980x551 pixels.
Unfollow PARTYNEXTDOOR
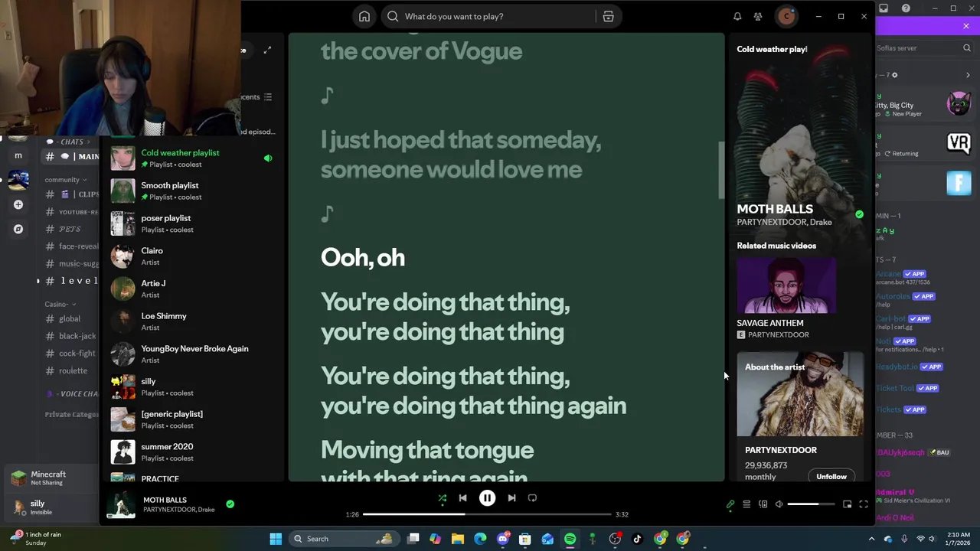(831, 477)
